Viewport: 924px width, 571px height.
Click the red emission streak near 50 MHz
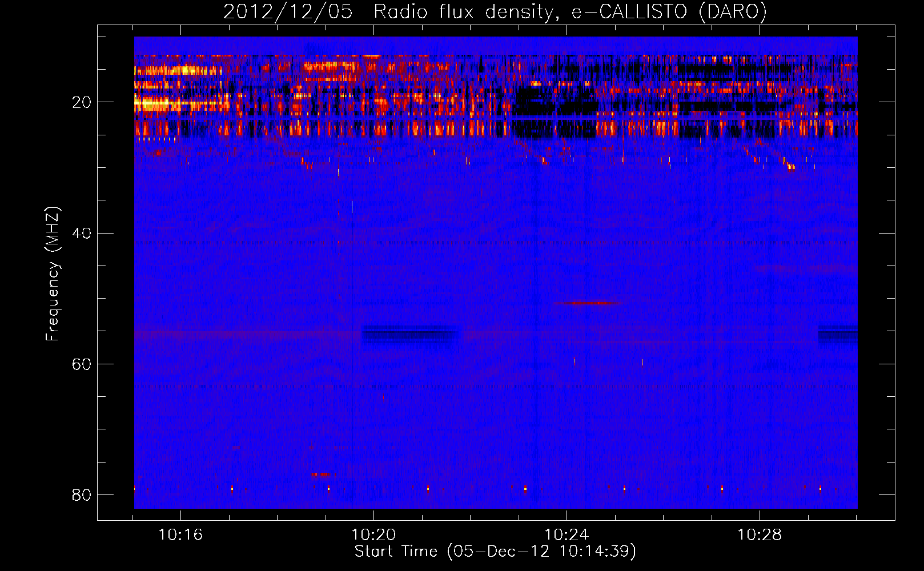click(588, 303)
